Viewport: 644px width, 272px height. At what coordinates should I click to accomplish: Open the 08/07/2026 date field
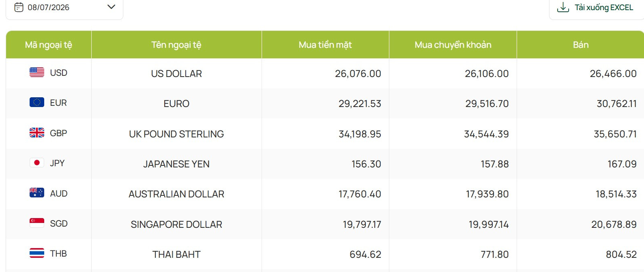click(64, 7)
